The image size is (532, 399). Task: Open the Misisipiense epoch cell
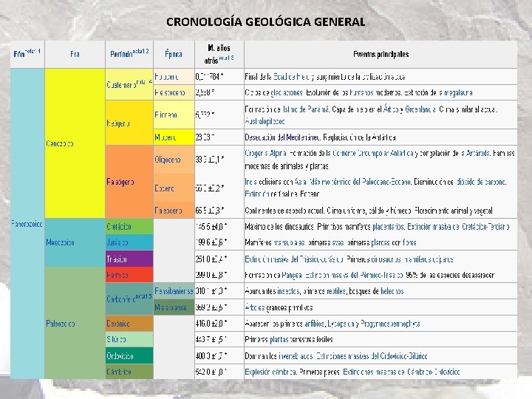click(x=174, y=307)
